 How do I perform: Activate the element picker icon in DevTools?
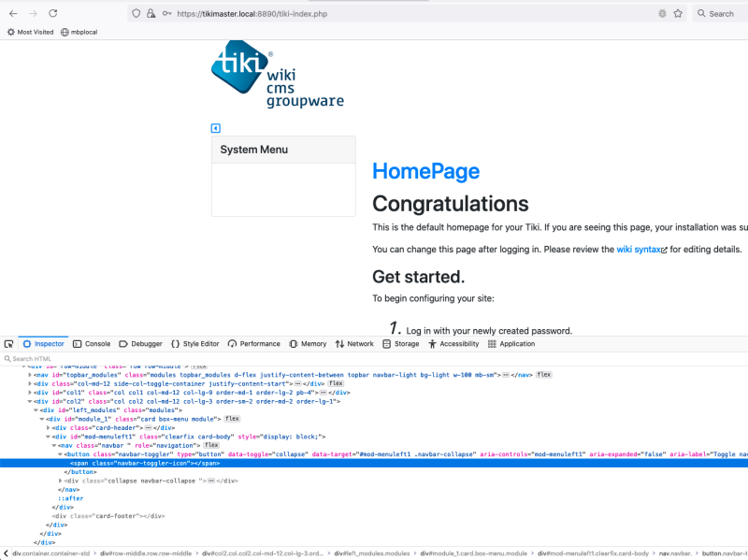(x=8, y=344)
